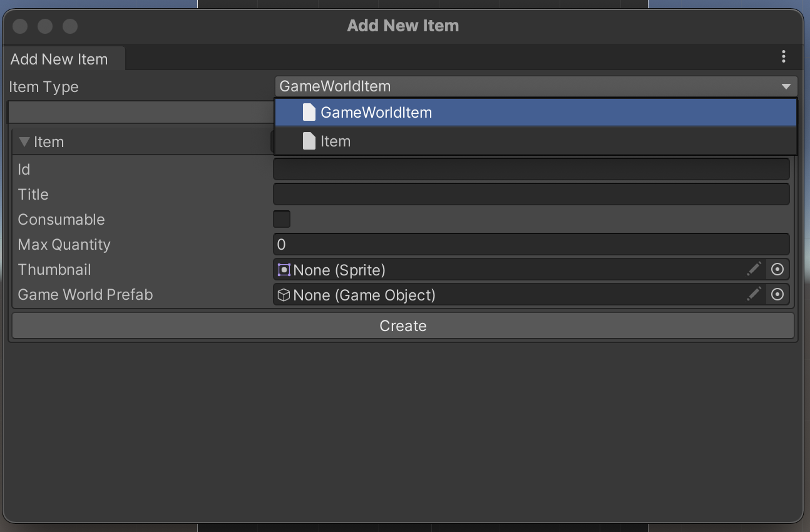Choose Item from the dropdown list
Screen dimensions: 810x532
point(536,141)
